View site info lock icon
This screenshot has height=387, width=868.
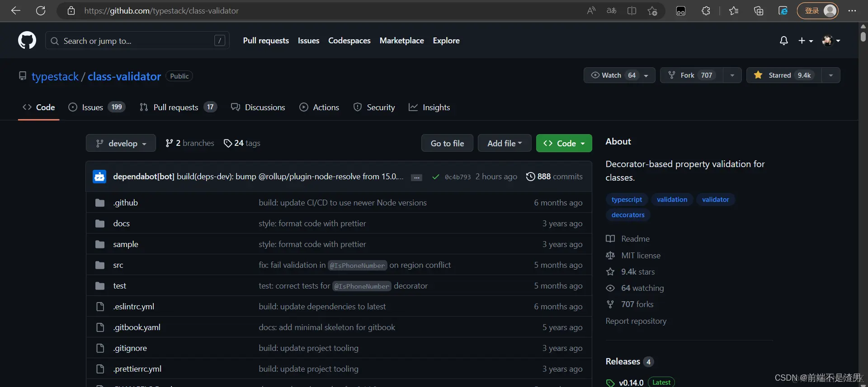tap(71, 11)
